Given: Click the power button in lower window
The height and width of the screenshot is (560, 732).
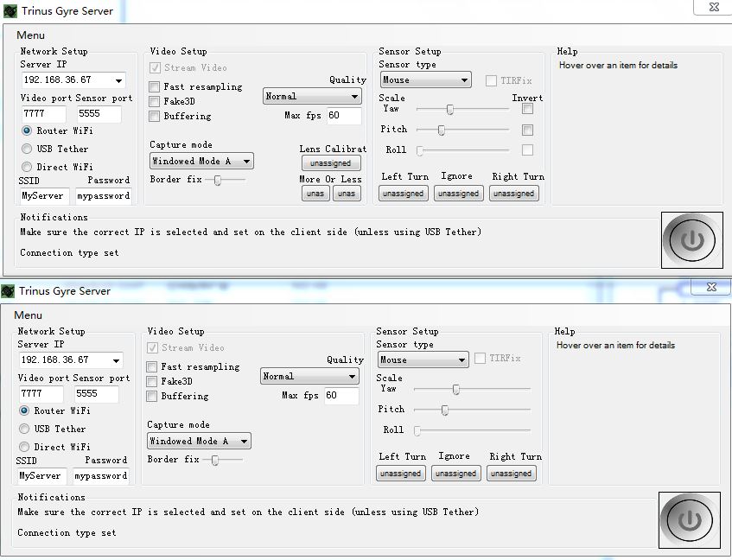Looking at the screenshot, I should [690, 520].
